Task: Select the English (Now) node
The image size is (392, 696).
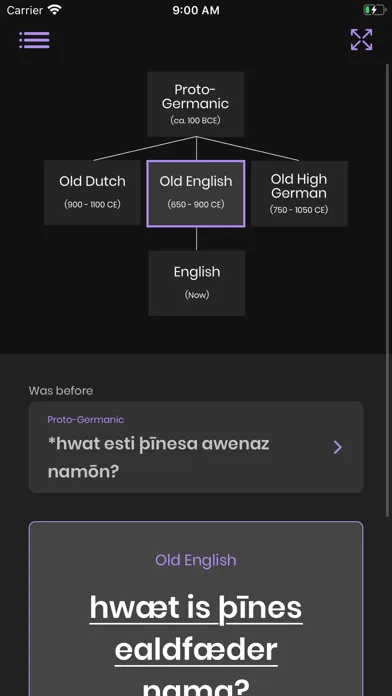Action: [x=197, y=283]
